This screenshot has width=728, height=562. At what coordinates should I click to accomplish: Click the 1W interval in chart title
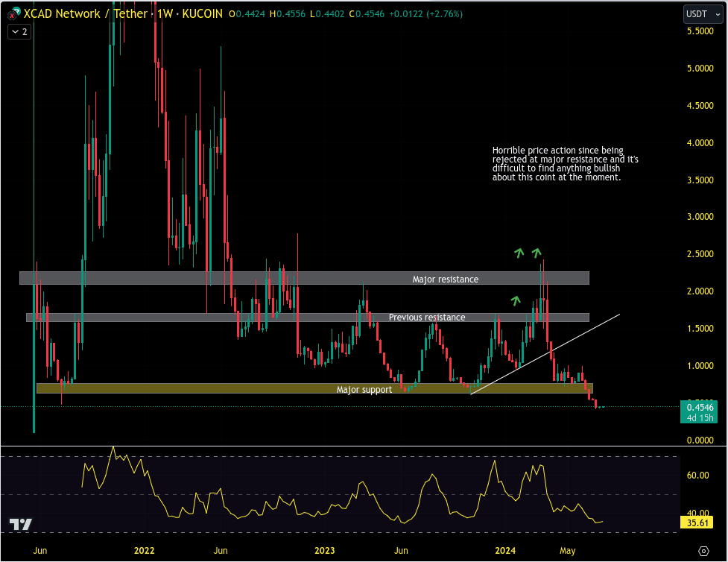[165, 13]
